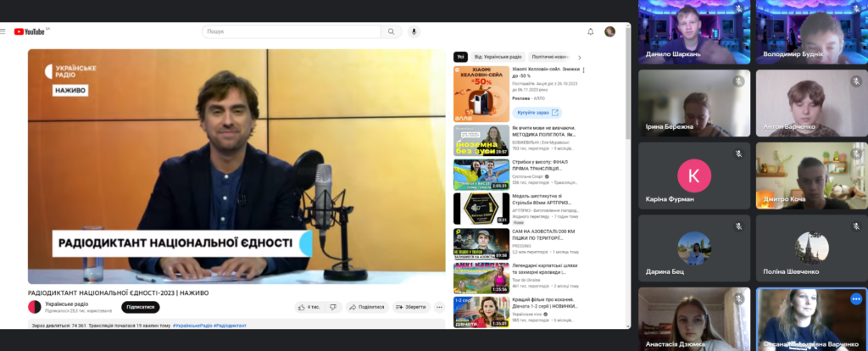868x351 pixels.
Task: Open 'Як вчити мови не вивчаючи' video thumbnail
Action: (481, 140)
